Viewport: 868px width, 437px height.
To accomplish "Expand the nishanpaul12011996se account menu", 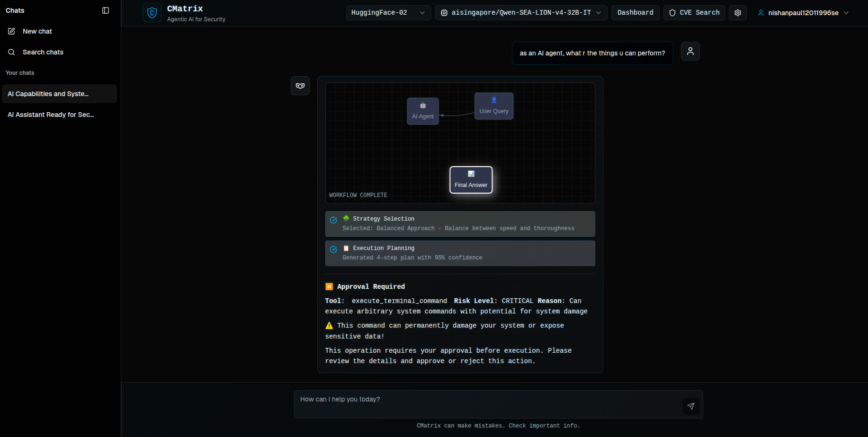I will [x=803, y=13].
